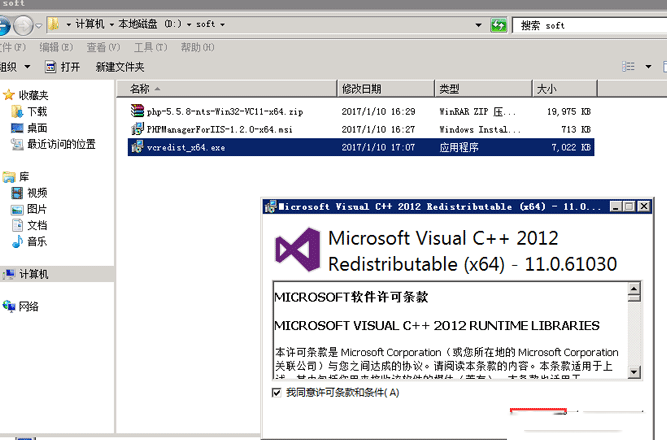Image resolution: width=667 pixels, height=440 pixels.
Task: Click the 最近访问的位置 icon
Action: [x=17, y=144]
